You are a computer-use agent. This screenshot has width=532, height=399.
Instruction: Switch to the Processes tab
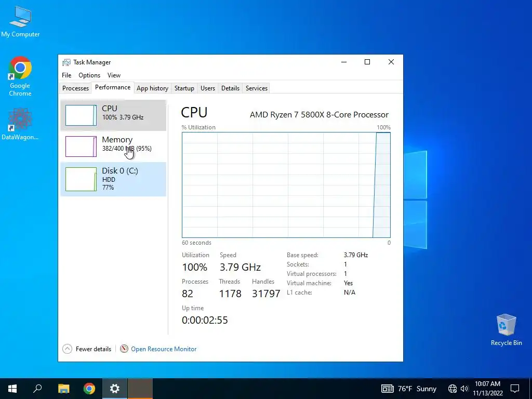click(75, 88)
